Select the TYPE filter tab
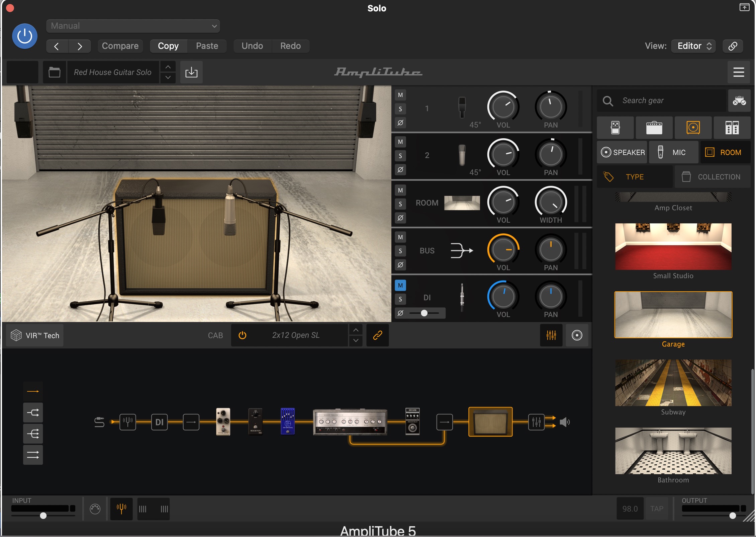 click(x=635, y=177)
